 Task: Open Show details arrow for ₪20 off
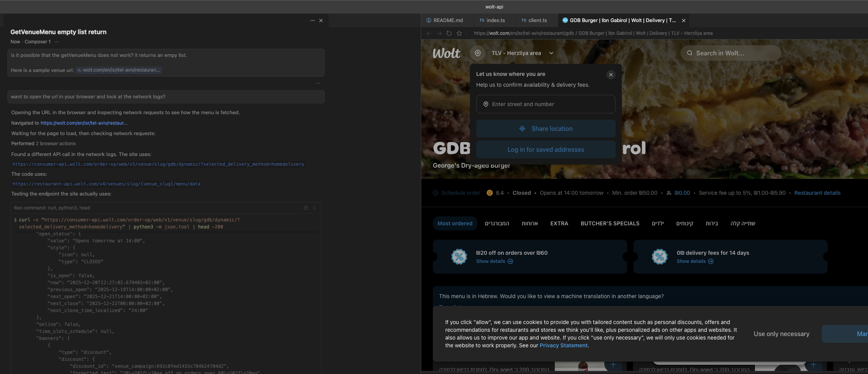click(x=510, y=261)
